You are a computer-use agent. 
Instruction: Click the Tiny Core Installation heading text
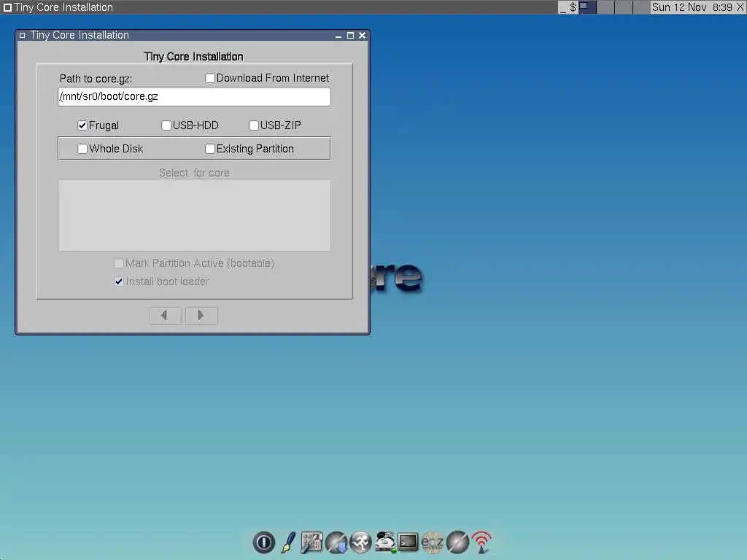click(193, 57)
